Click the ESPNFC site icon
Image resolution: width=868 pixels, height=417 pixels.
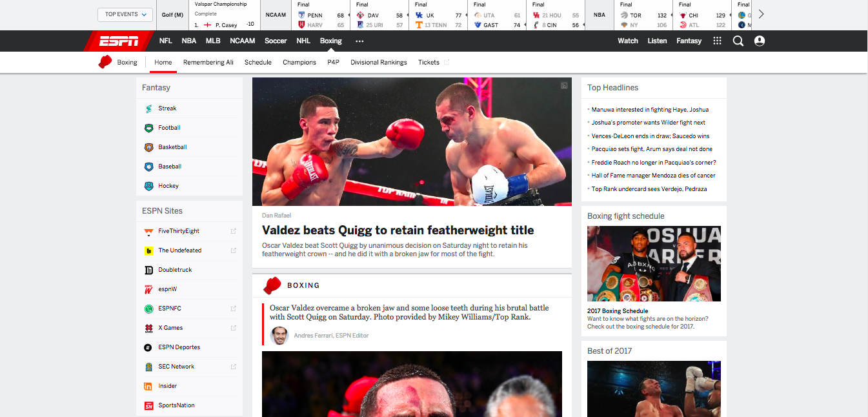pos(149,309)
